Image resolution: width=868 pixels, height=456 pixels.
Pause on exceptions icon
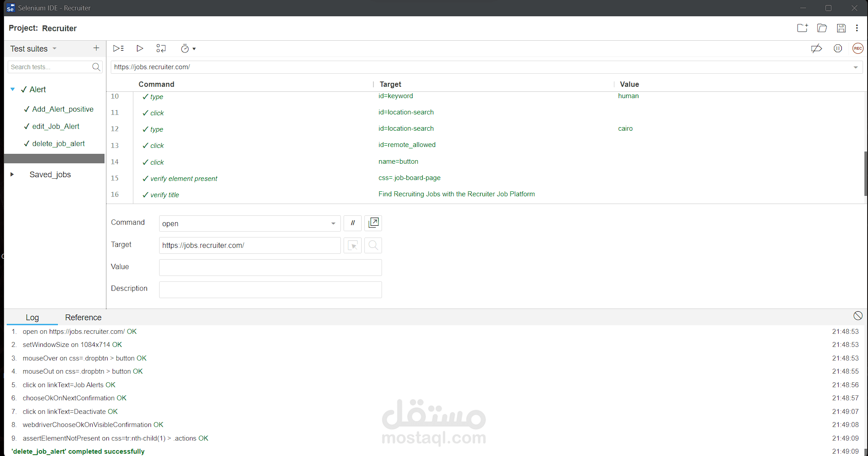point(838,48)
